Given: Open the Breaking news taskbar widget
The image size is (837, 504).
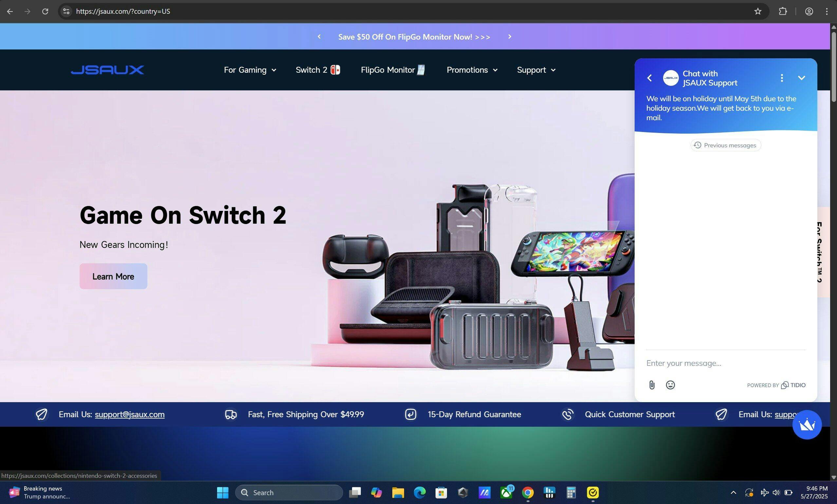Looking at the screenshot, I should pos(39,493).
